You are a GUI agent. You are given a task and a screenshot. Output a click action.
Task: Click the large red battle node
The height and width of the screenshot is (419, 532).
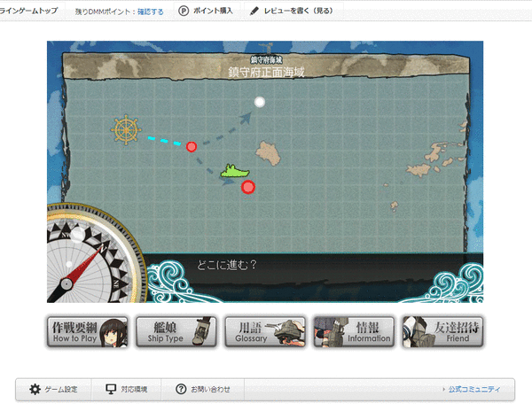[x=248, y=187]
